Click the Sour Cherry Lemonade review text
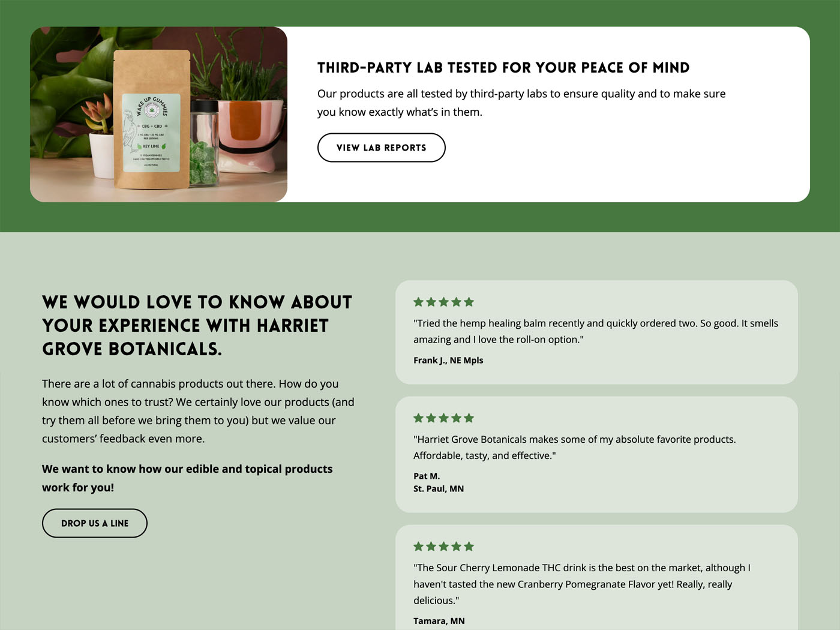The height and width of the screenshot is (630, 840). pos(582,584)
